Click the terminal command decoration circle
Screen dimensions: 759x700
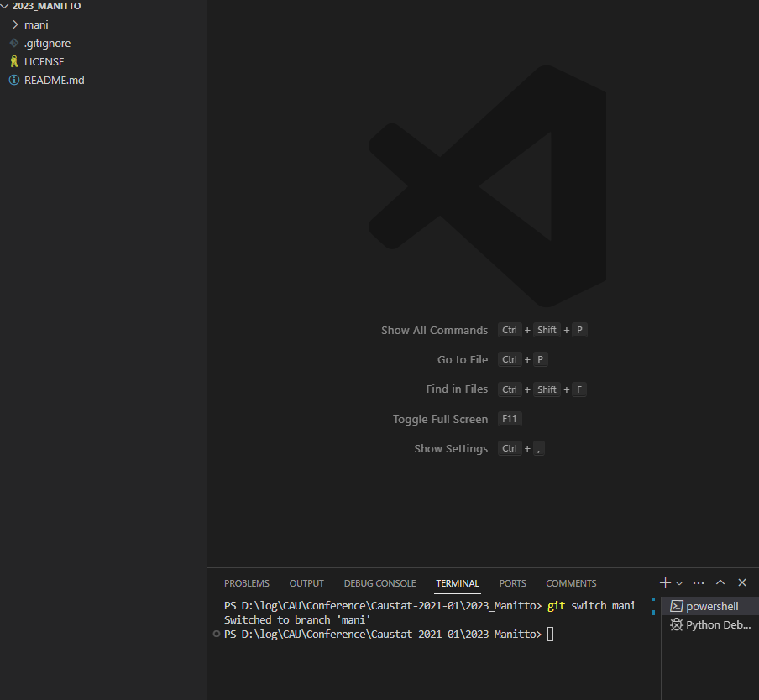217,634
